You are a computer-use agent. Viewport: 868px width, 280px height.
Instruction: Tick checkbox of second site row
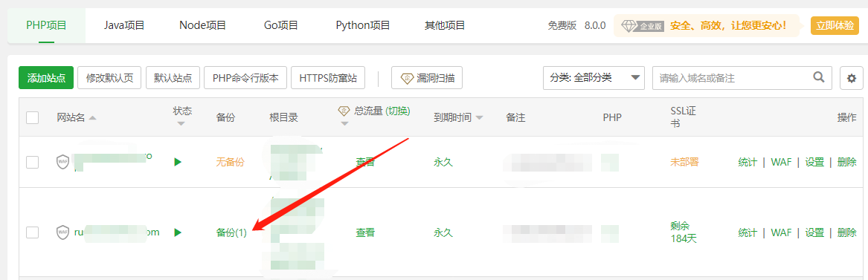32,232
